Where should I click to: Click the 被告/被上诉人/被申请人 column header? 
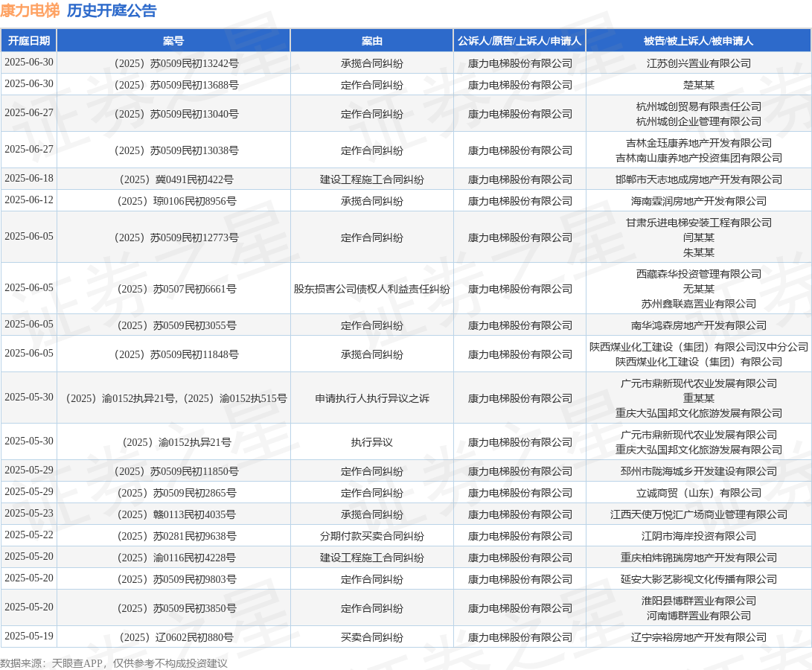click(699, 41)
